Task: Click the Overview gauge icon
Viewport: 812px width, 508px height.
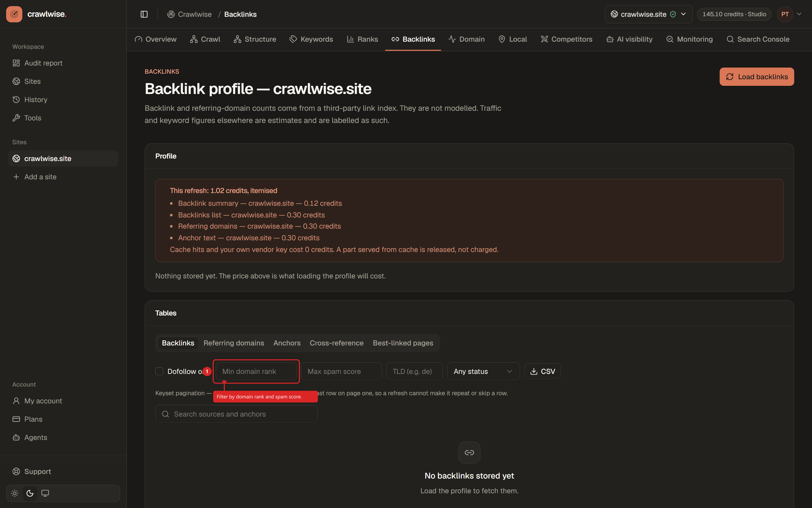Action: click(138, 39)
